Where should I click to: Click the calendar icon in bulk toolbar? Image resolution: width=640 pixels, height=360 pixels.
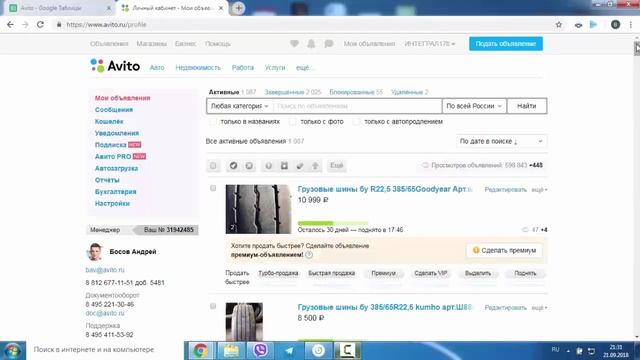(284, 166)
